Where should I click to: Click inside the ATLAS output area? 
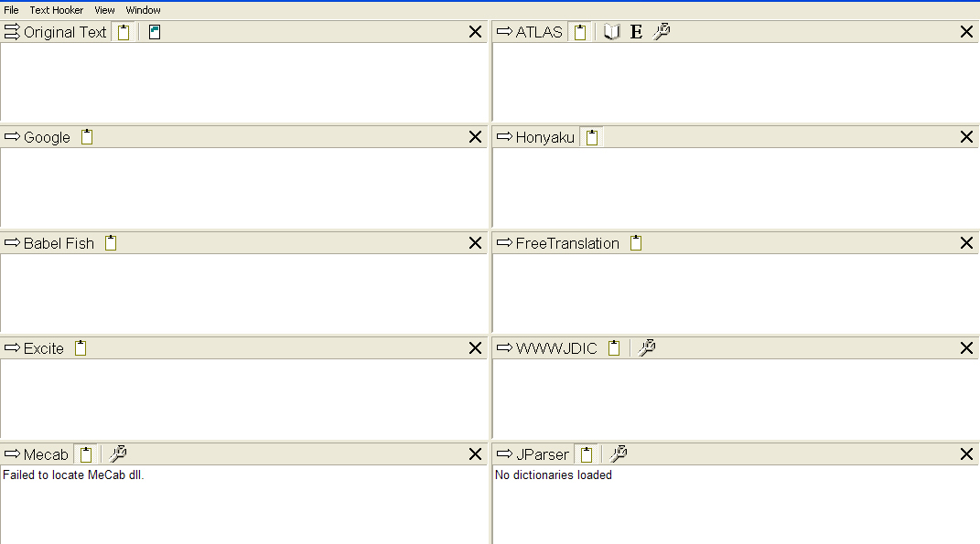pos(736,81)
